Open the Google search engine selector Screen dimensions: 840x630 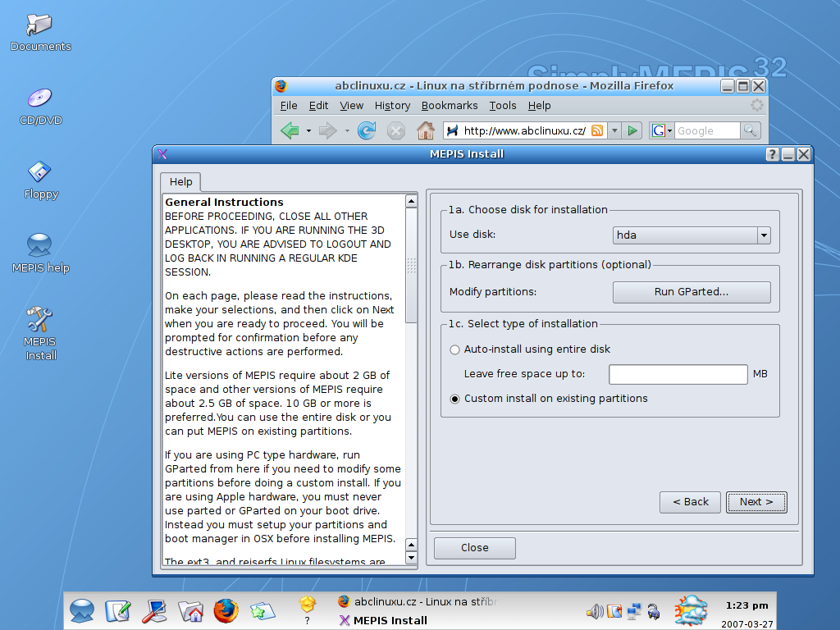point(662,130)
